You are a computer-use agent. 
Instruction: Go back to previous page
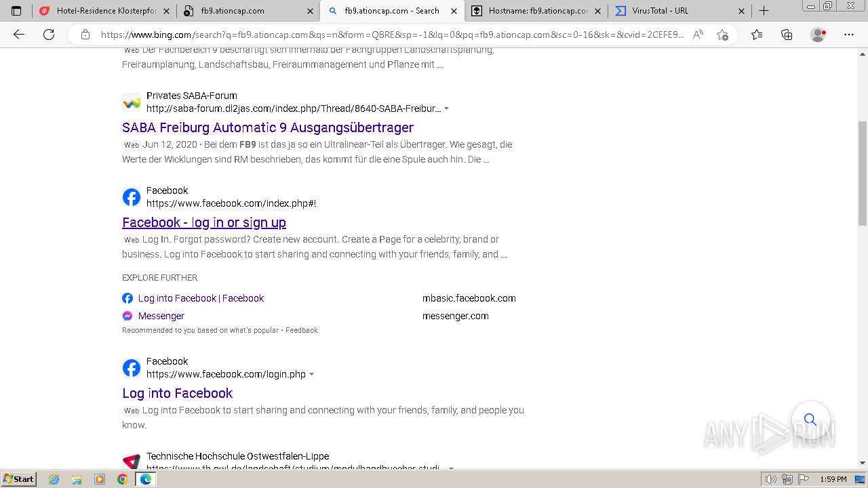point(19,35)
